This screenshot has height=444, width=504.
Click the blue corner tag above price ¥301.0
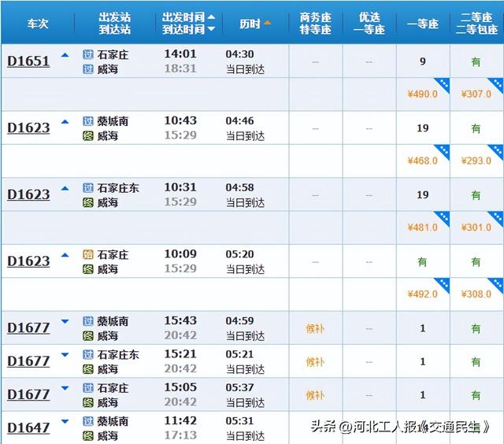pos(497,216)
